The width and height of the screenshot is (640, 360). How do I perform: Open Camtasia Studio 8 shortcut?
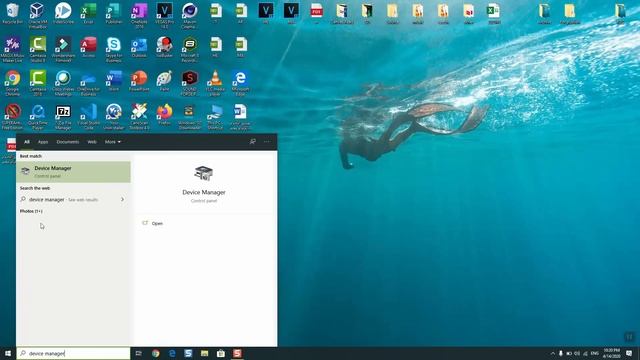point(38,49)
